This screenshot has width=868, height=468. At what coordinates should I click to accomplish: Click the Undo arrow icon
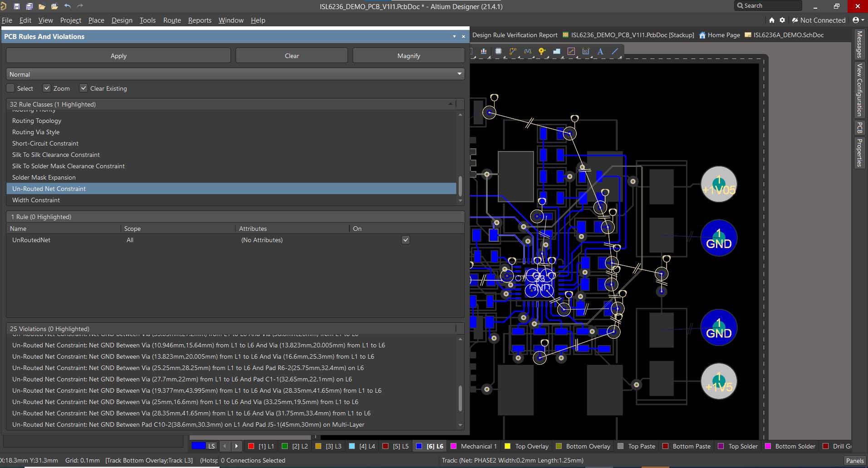point(68,6)
